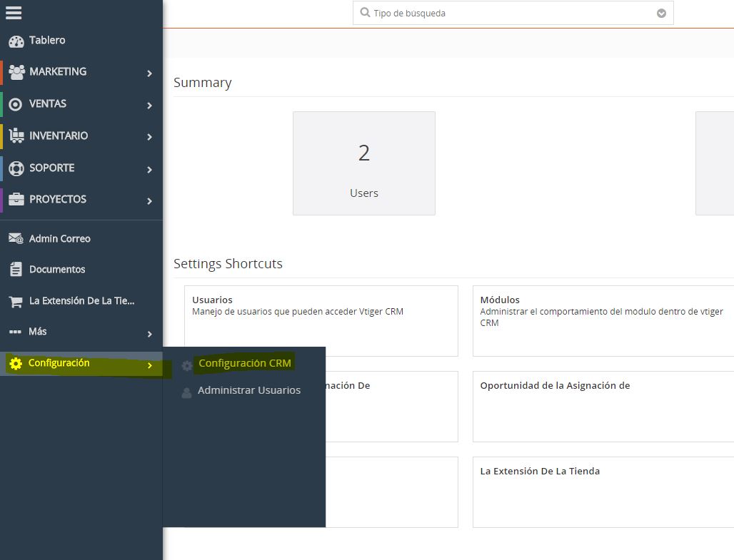This screenshot has height=560, width=734.
Task: Expand the Configuración submenu chevron
Action: 149,365
